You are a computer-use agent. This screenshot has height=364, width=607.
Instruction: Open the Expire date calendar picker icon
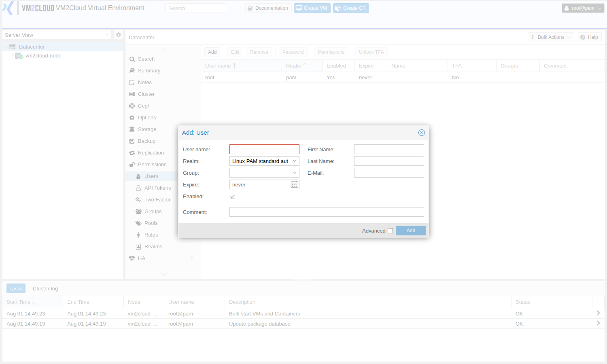click(295, 184)
